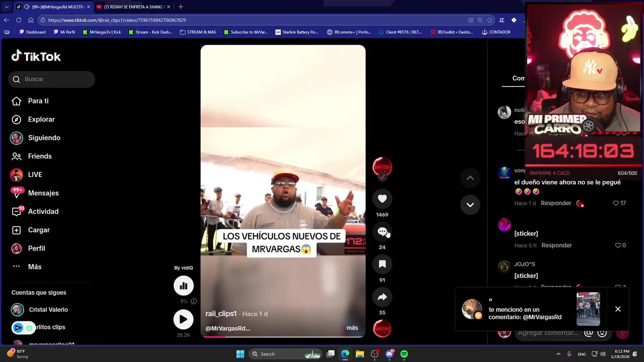Open a new browser tab
Screen dimensions: 644x362
(181, 7)
